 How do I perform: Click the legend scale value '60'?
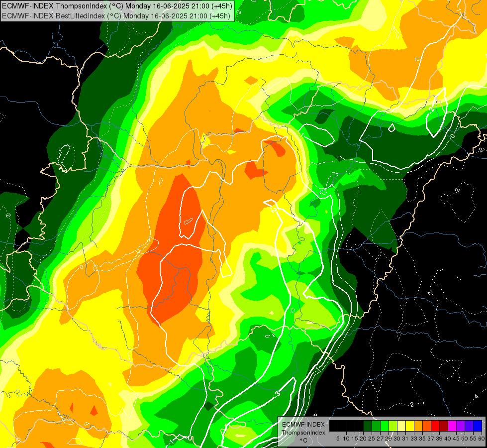pos(481,439)
